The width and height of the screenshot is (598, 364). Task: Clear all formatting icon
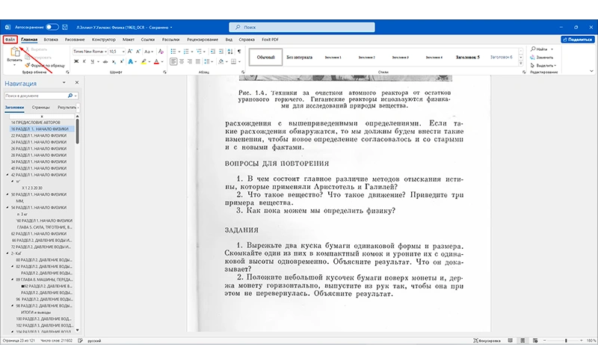coord(161,51)
